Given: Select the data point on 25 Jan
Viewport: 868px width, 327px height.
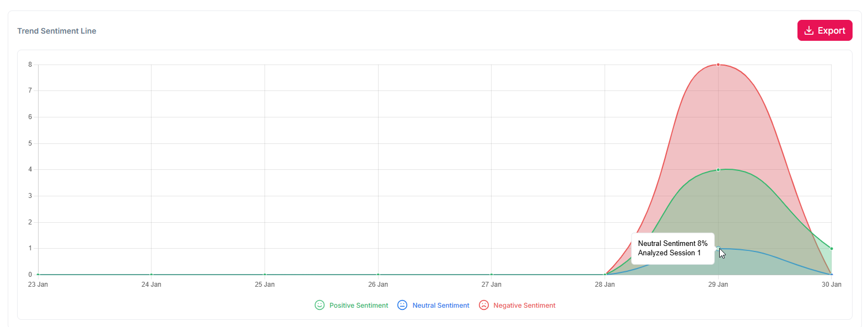Looking at the screenshot, I should [x=265, y=275].
